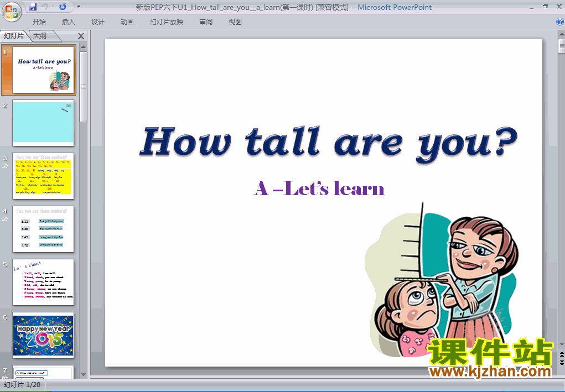Viewport: 565px width, 392px height.
Task: Close the slide thumbnail pane
Action: click(81, 36)
